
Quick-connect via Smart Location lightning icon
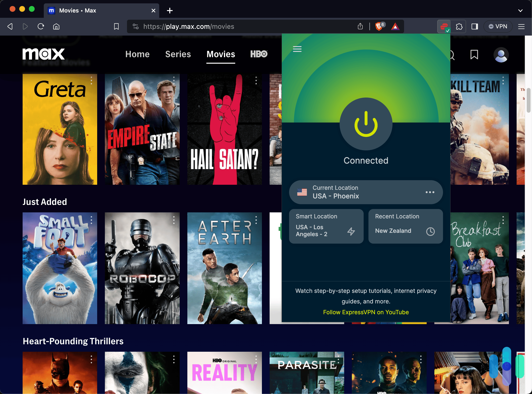coord(351,231)
